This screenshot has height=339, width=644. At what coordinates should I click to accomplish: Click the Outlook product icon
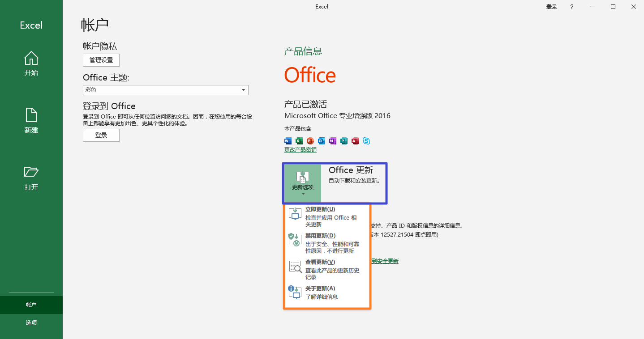[322, 141]
